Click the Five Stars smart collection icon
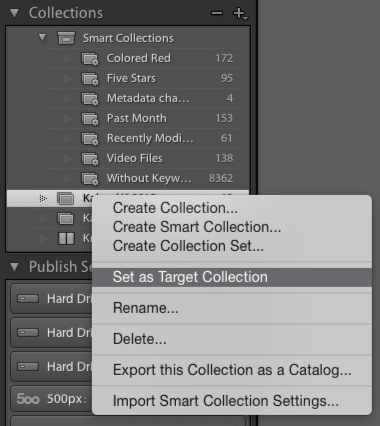The image size is (380, 426). (x=90, y=79)
